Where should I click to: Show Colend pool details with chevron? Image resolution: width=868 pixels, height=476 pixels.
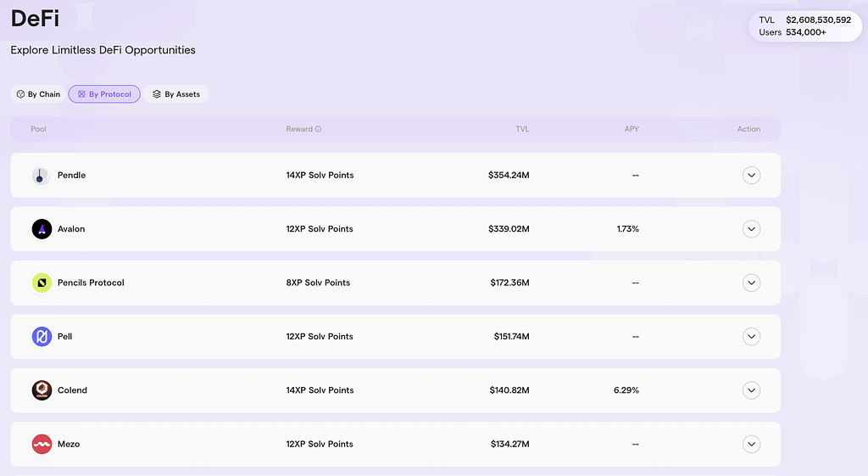tap(751, 390)
